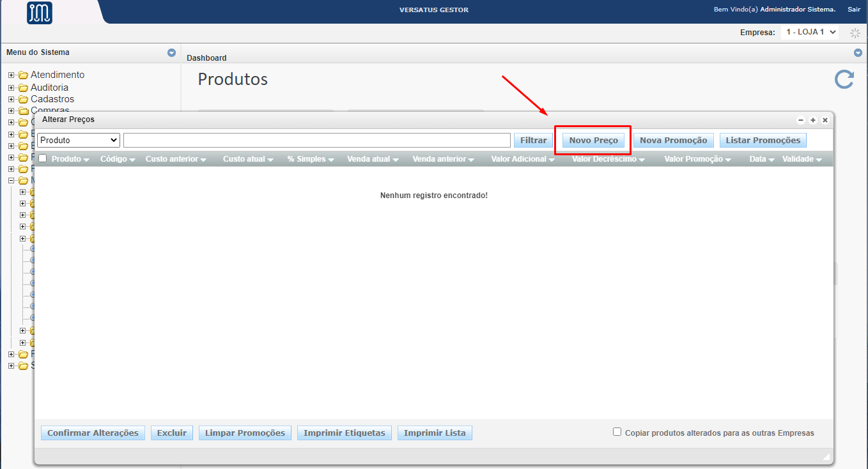868x469 pixels.
Task: Collapse the Menu do Sistema panel arrow
Action: pyautogui.click(x=171, y=53)
